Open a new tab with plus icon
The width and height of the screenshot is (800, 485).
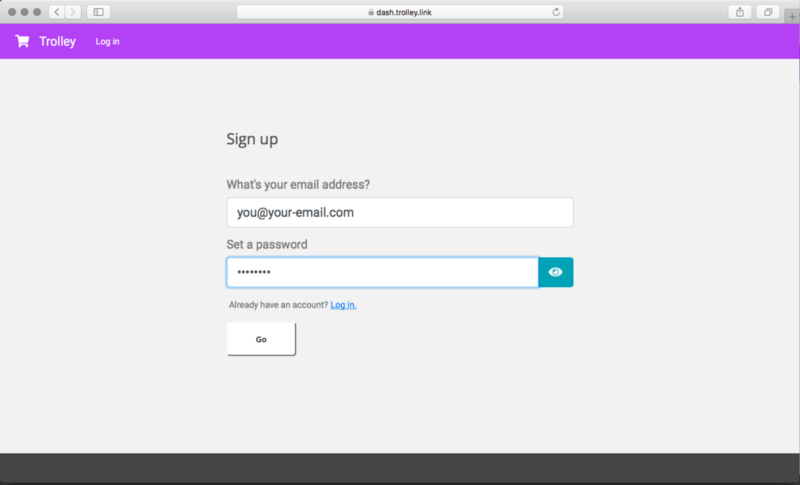pyautogui.click(x=792, y=16)
